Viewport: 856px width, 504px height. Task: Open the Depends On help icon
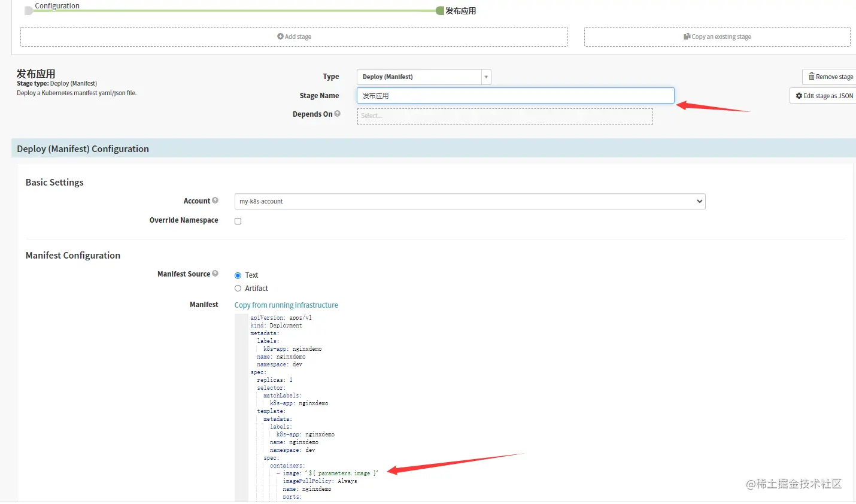[338, 114]
